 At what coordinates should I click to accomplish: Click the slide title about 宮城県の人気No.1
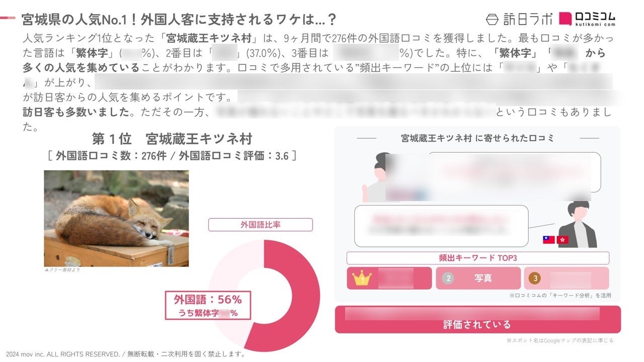pos(179,20)
